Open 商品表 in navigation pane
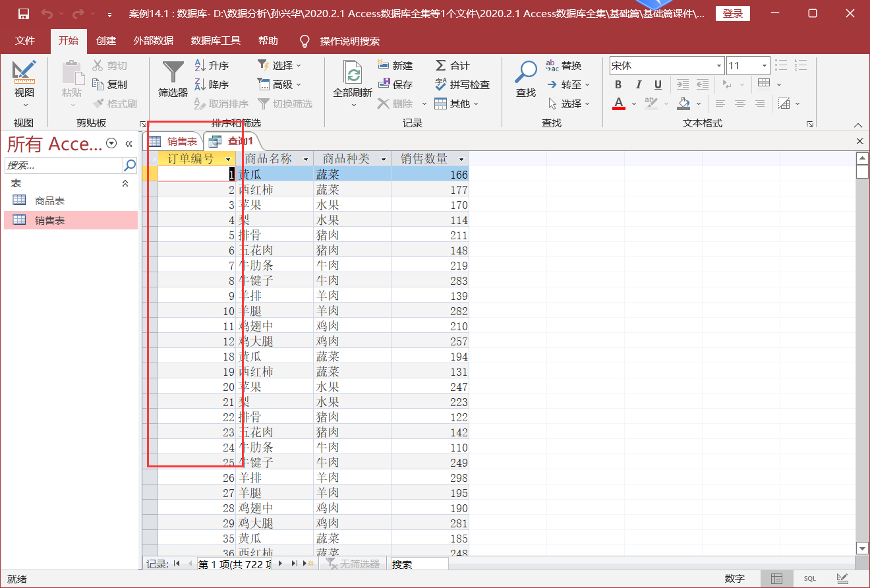870x588 pixels. [x=71, y=201]
